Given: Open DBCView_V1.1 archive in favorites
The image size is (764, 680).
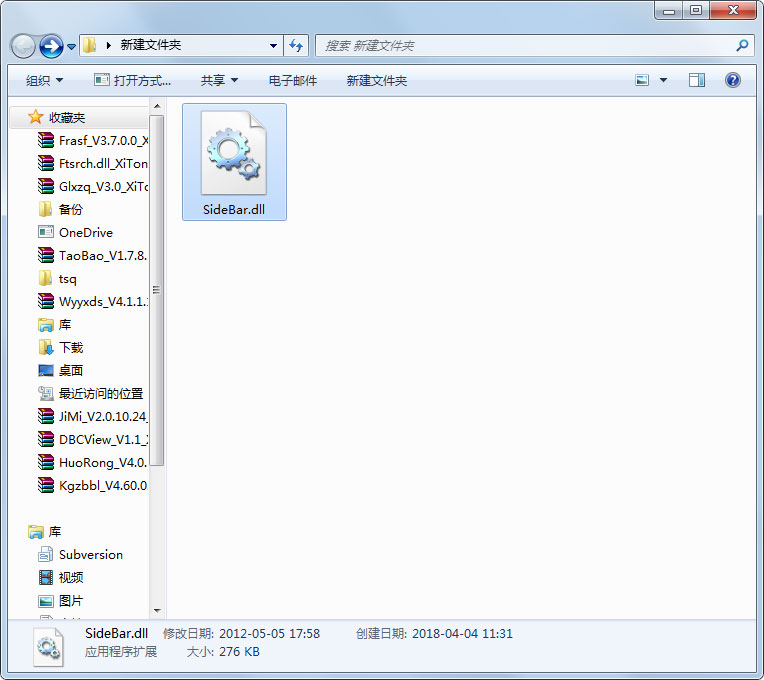Looking at the screenshot, I should point(93,439).
